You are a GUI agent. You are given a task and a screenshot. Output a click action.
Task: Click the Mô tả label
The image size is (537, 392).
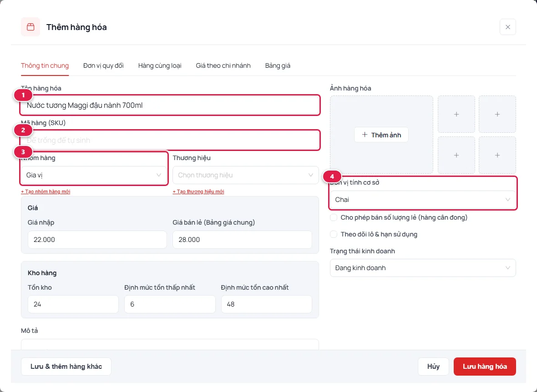[30, 331]
